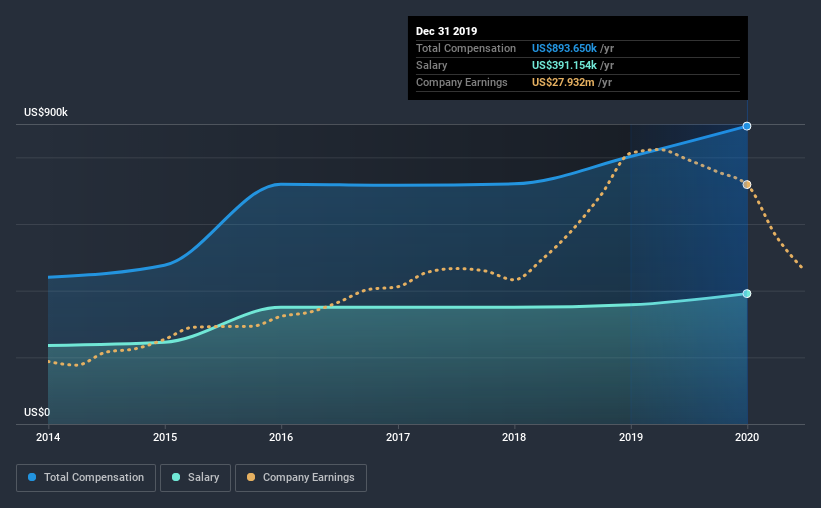
Task: Click the orange Company Earnings data point at 2020
Action: pos(747,184)
